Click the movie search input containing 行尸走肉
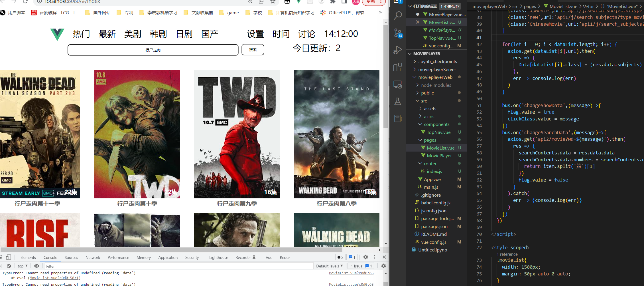This screenshot has width=644, height=286. click(x=153, y=50)
